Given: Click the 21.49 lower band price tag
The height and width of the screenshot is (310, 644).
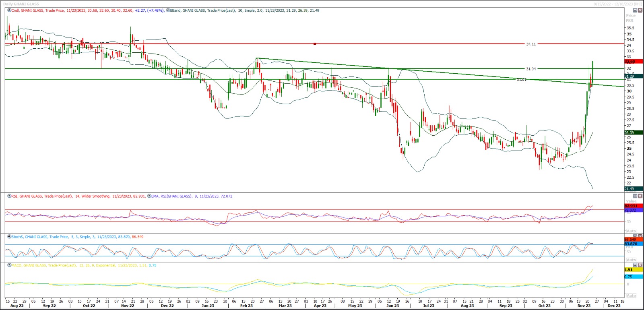Looking at the screenshot, I should pyautogui.click(x=634, y=189).
